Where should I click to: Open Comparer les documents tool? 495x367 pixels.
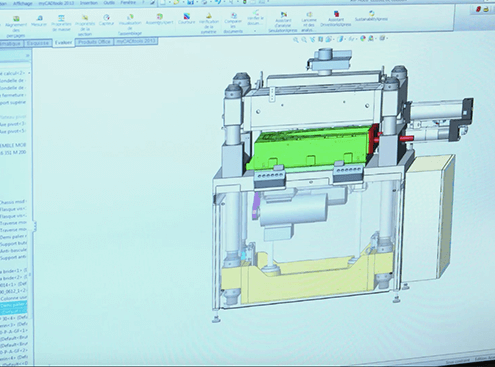click(233, 23)
